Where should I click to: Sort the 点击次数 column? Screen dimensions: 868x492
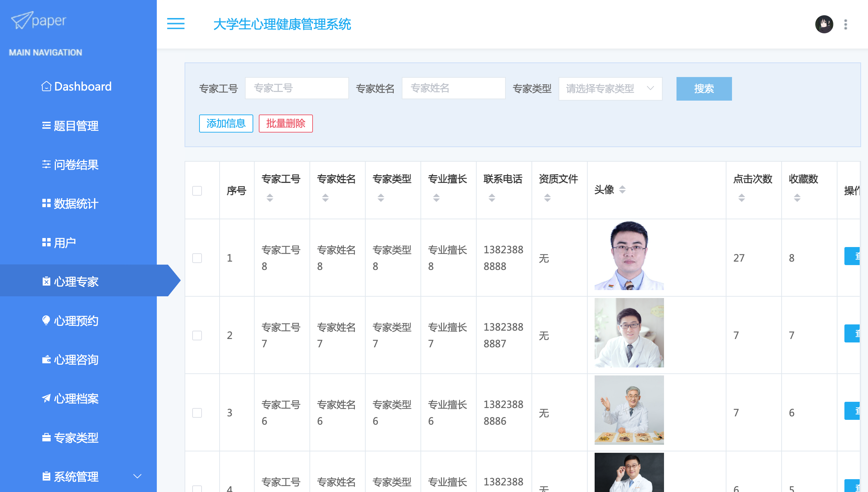[x=741, y=198]
